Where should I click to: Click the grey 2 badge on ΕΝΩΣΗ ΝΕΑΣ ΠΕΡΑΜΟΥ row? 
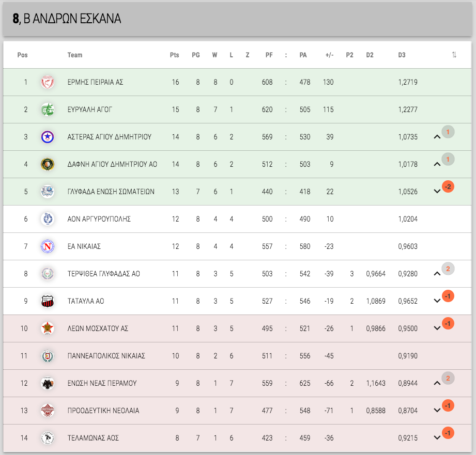448,378
